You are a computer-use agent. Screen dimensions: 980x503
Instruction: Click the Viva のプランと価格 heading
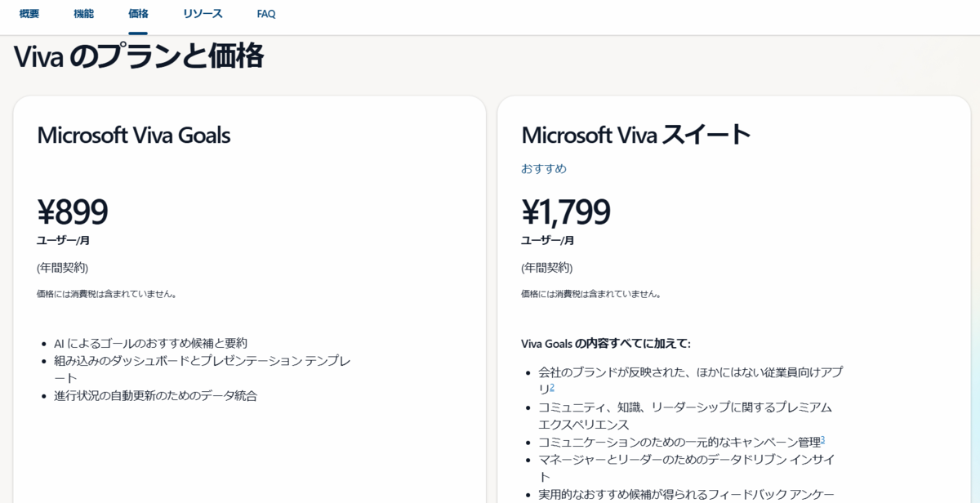click(x=139, y=57)
